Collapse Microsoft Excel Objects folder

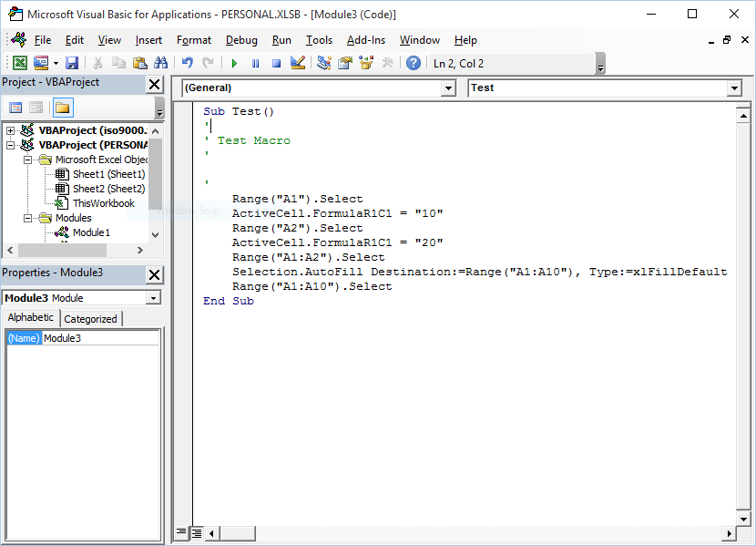27,160
